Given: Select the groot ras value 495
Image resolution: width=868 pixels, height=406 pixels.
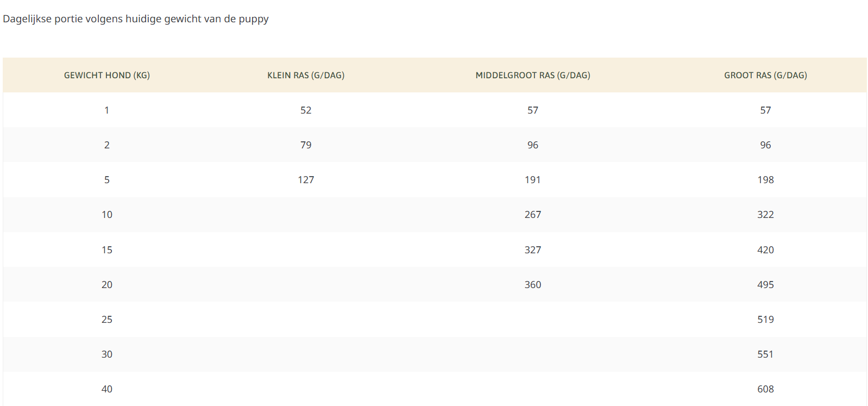Looking at the screenshot, I should pyautogui.click(x=765, y=285).
